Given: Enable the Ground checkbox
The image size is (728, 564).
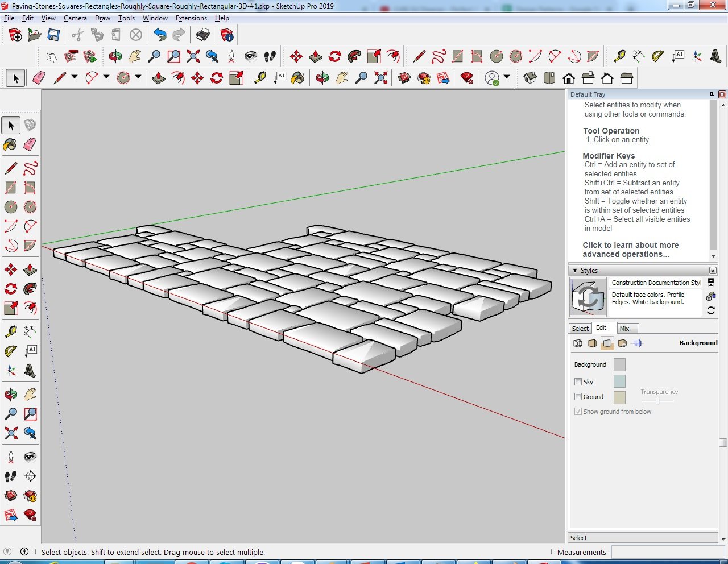Looking at the screenshot, I should coord(578,397).
